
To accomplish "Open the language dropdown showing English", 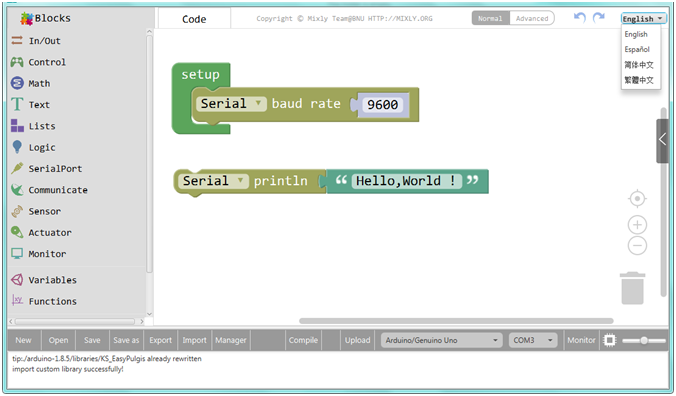I will [643, 19].
